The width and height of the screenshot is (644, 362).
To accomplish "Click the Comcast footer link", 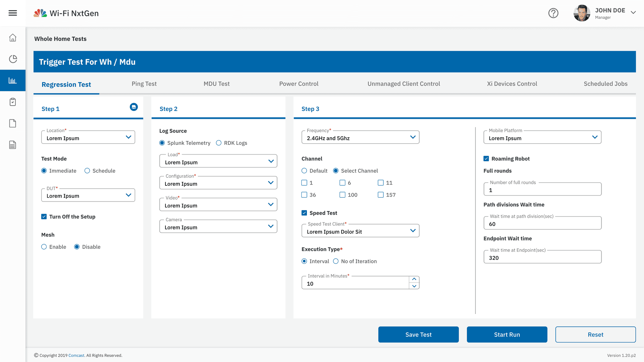I will [x=76, y=355].
